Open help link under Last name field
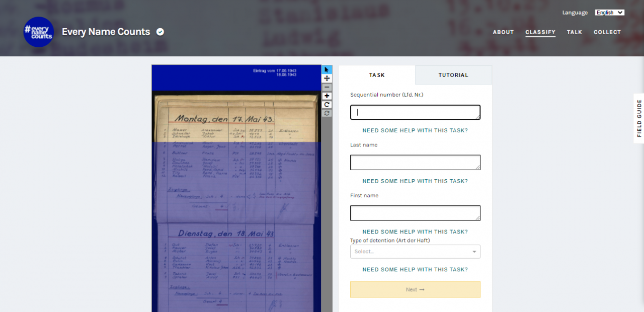This screenshot has width=644, height=312. tap(415, 181)
